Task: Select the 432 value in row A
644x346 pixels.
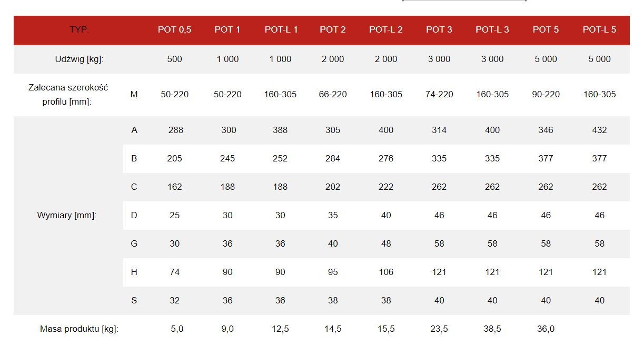Action: 599,130
